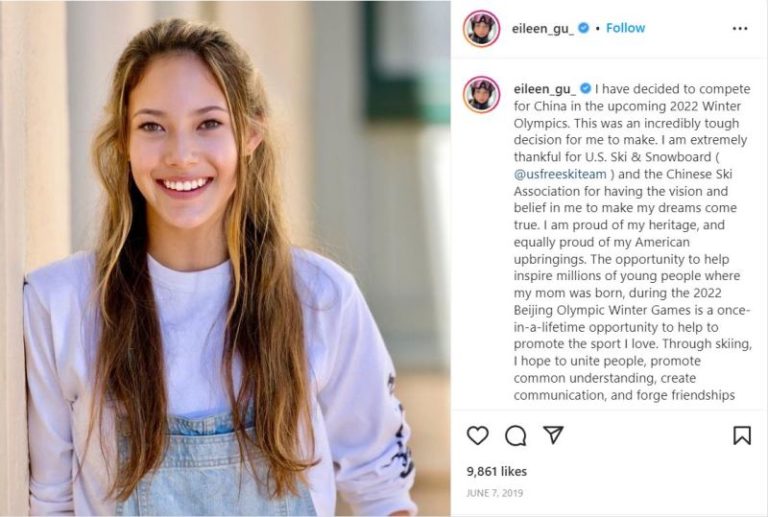The height and width of the screenshot is (517, 768).
Task: Share the post using the paper plane icon
Action: (553, 435)
